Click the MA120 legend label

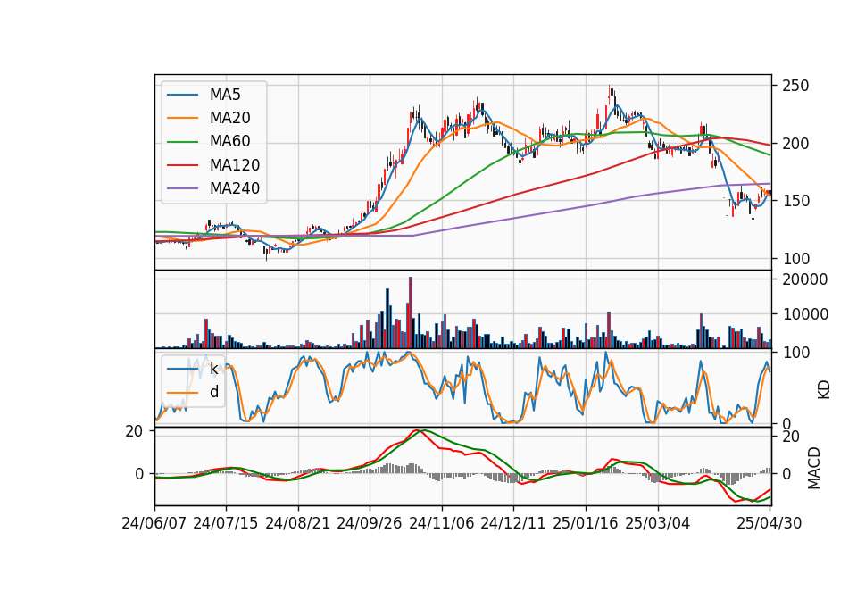(235, 165)
